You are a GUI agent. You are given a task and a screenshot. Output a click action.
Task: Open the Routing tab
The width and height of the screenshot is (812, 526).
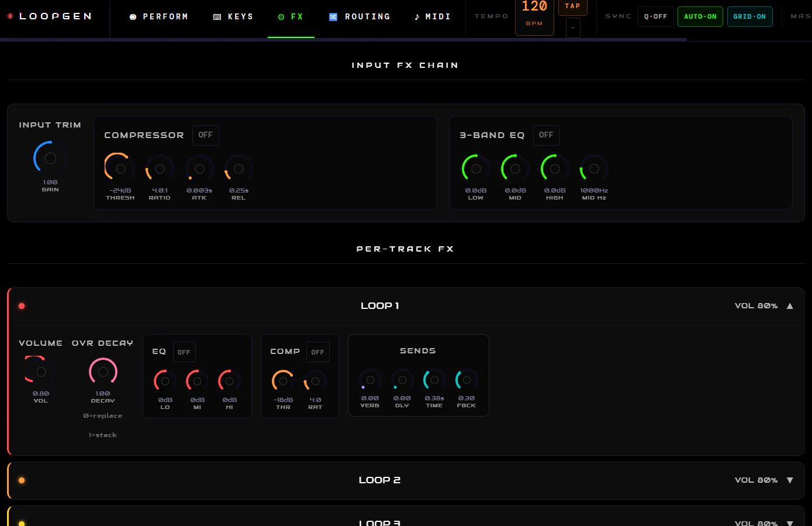[360, 17]
